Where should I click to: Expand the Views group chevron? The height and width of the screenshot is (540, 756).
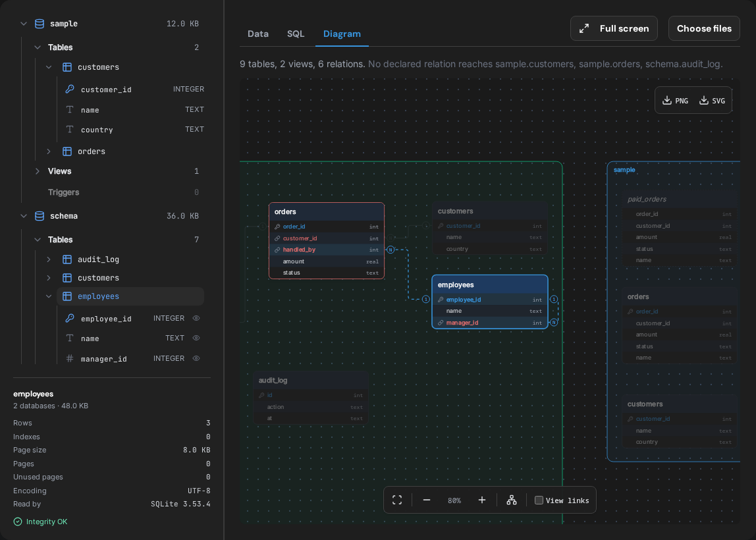point(38,171)
